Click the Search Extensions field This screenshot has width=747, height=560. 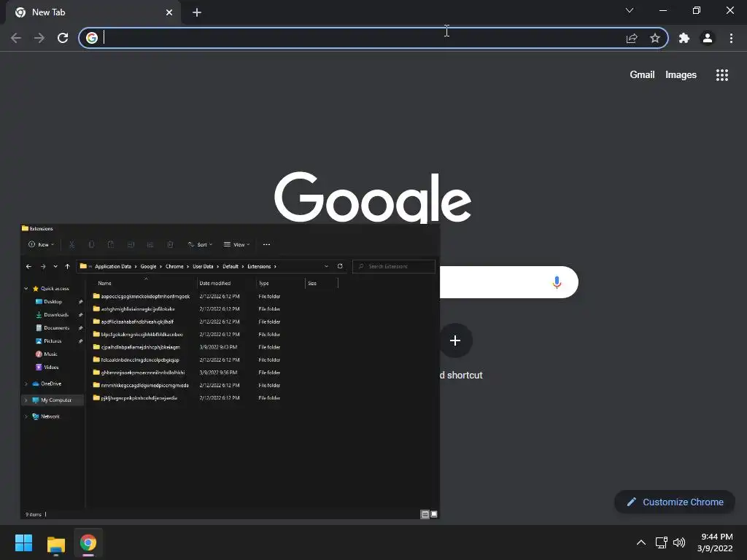click(x=393, y=266)
